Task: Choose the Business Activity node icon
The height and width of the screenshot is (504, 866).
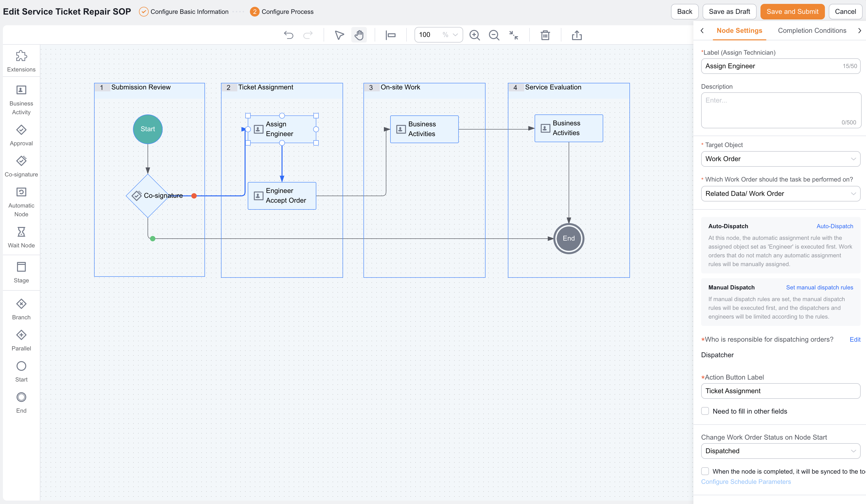Action: [x=21, y=90]
